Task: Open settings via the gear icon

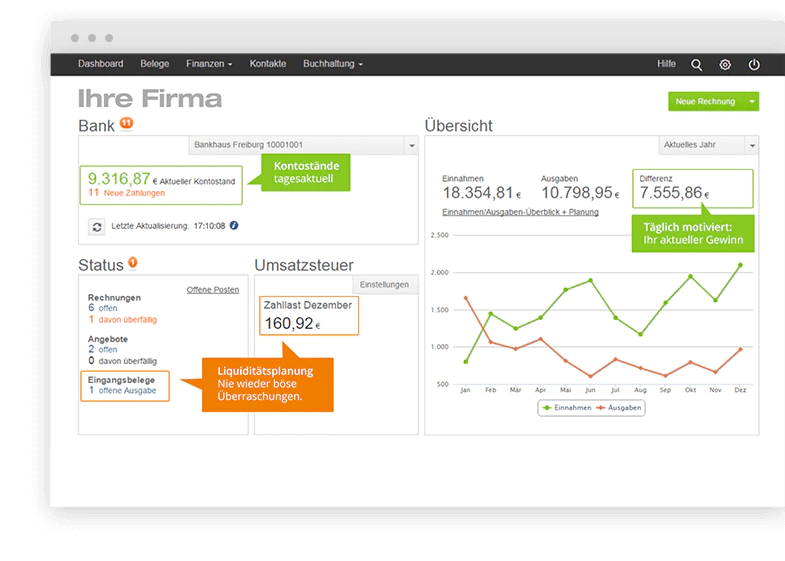Action: 725,65
